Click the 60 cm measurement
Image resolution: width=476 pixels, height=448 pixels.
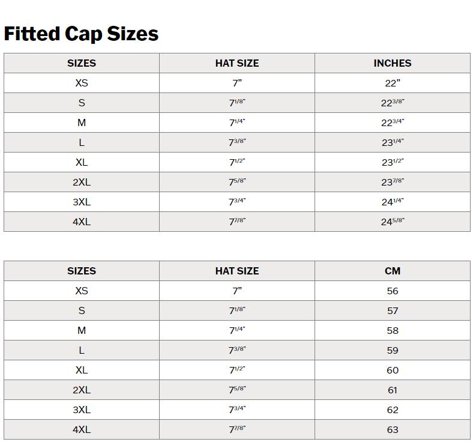pyautogui.click(x=393, y=370)
